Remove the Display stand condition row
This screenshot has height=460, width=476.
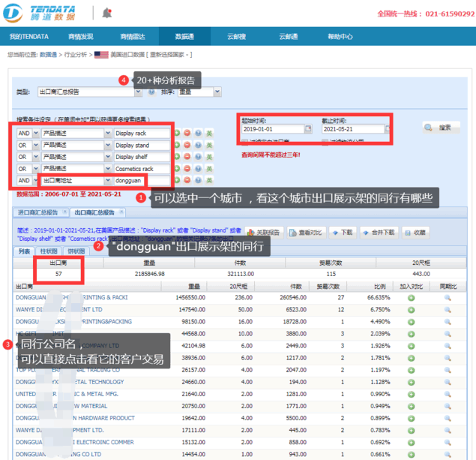pos(187,145)
